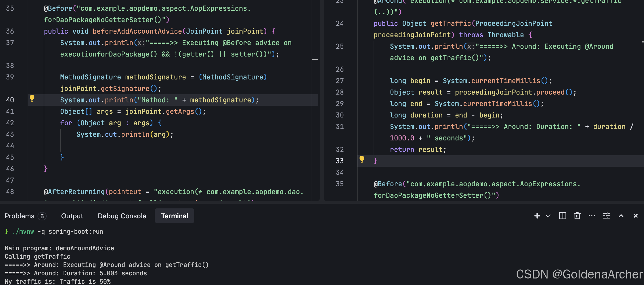The width and height of the screenshot is (644, 285).
Task: Click the lightbulb on line 40
Action: [x=32, y=98]
